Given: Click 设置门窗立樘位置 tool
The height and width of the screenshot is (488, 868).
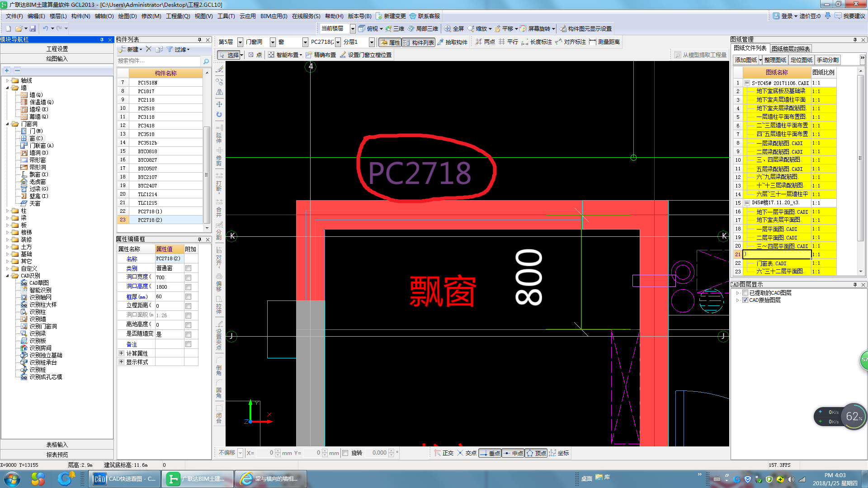Looking at the screenshot, I should pos(366,55).
